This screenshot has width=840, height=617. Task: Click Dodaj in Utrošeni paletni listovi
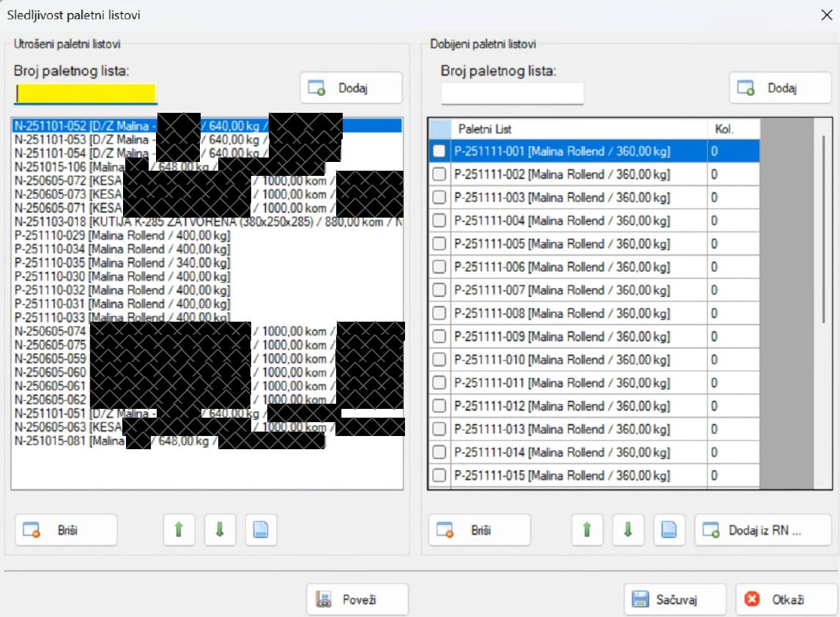tap(351, 88)
